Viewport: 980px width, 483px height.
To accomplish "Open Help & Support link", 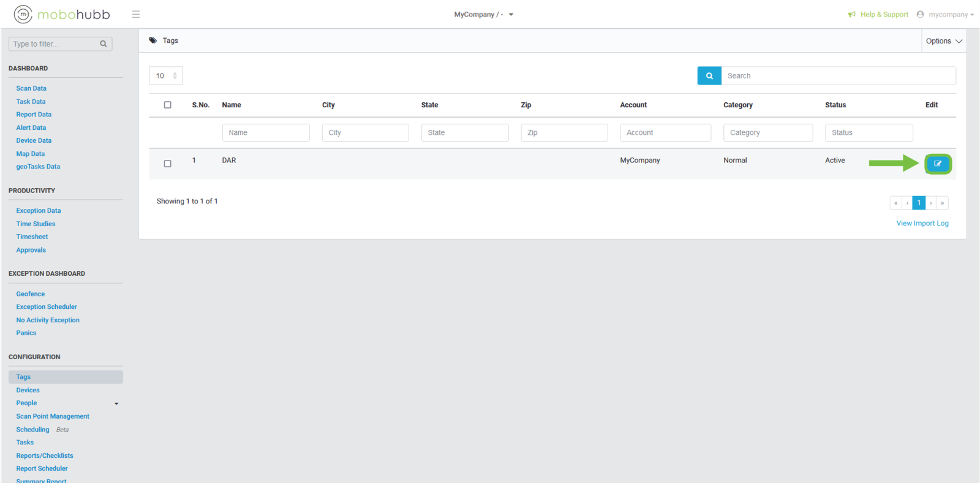I will tap(878, 14).
